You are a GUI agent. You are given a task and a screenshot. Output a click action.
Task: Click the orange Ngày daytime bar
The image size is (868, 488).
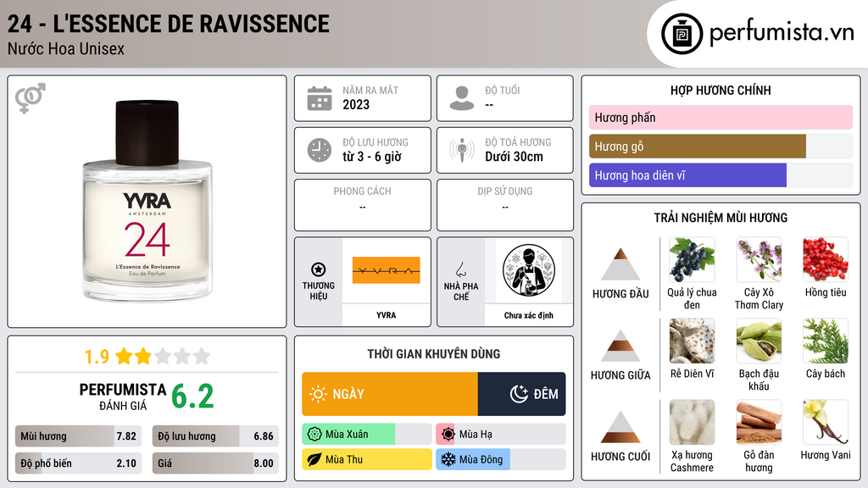(x=390, y=394)
